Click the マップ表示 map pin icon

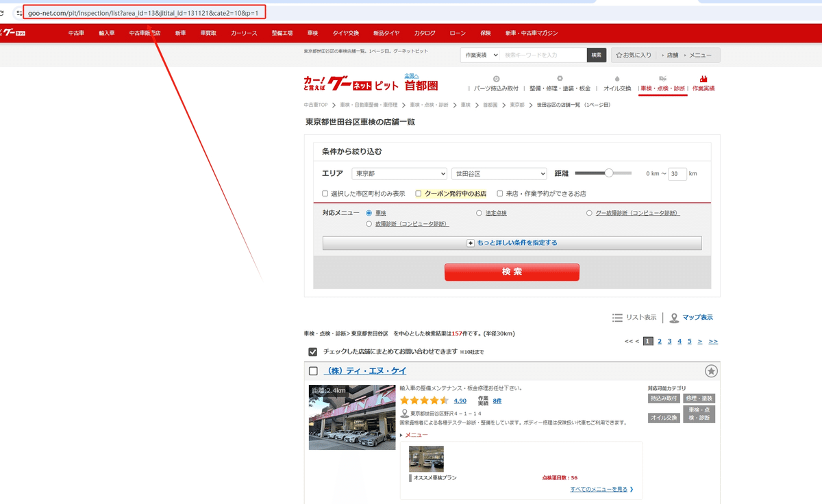click(x=674, y=318)
